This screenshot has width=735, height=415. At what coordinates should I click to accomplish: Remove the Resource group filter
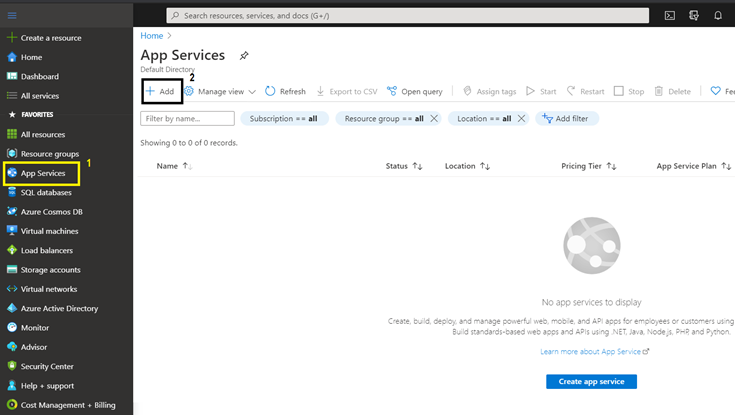(x=434, y=119)
